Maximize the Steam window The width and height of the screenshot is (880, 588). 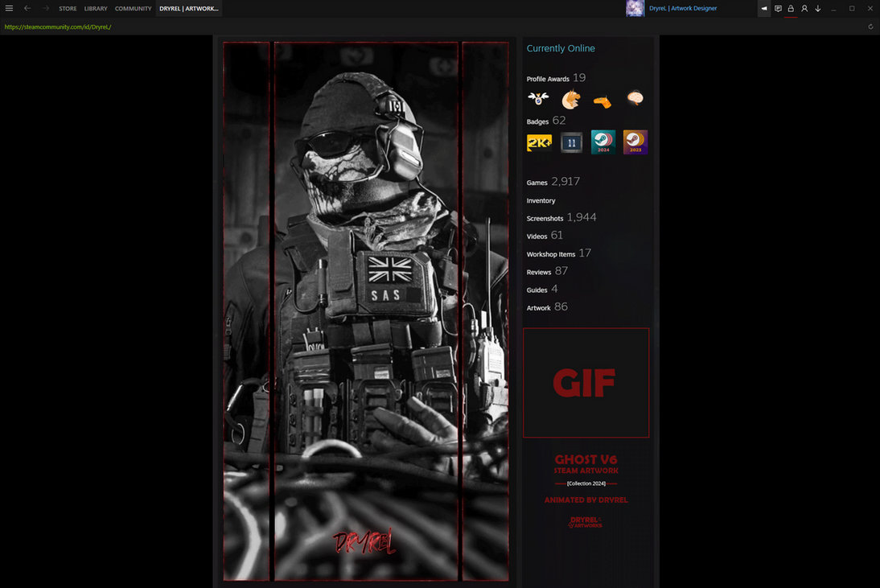point(851,8)
